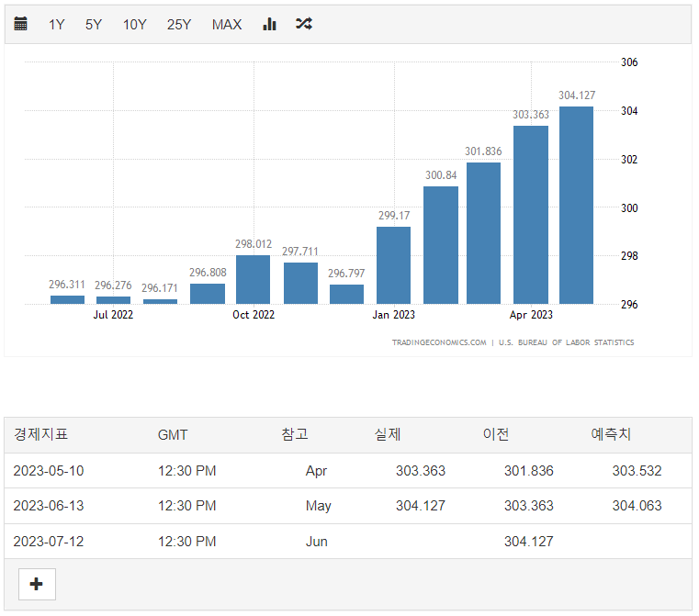Click the previous value 304.127 in Jun row
699x616 pixels.
click(529, 542)
